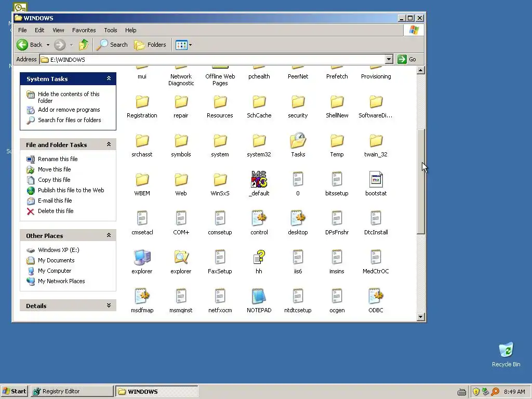
Task: Open My Network Places link
Action: [x=61, y=281]
